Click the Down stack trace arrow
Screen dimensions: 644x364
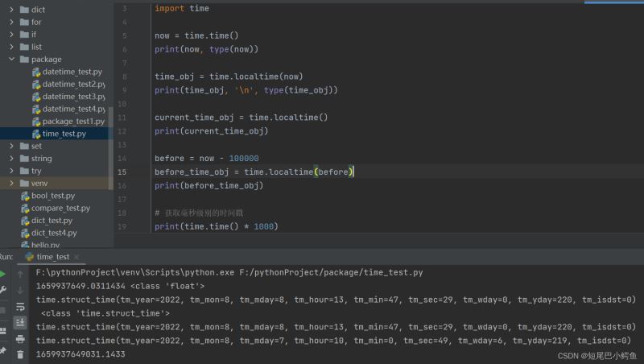pos(20,291)
